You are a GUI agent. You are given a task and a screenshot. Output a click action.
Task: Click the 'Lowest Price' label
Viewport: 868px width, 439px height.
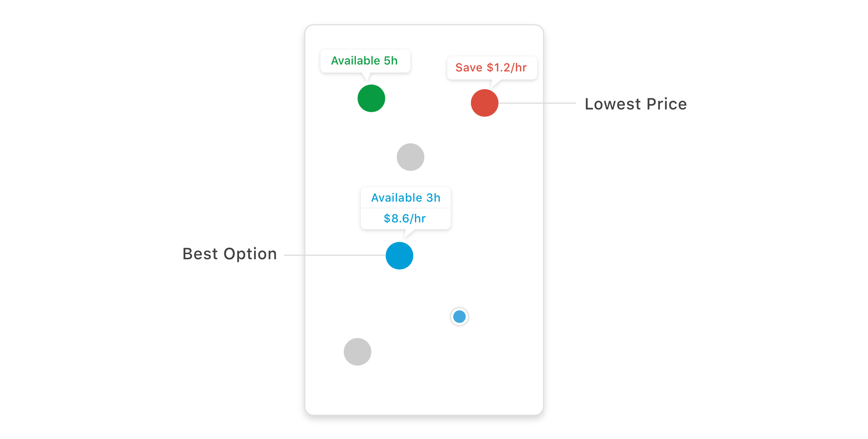click(636, 104)
